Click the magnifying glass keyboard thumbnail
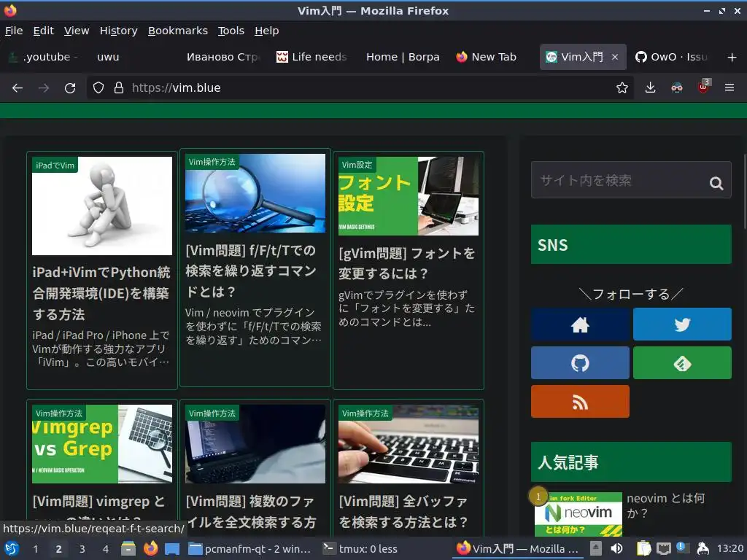The image size is (747, 560). [x=255, y=192]
